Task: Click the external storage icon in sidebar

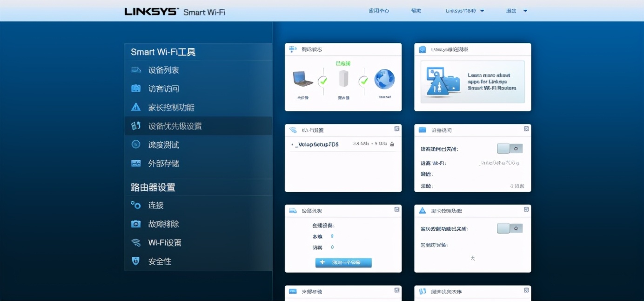Action: point(136,164)
